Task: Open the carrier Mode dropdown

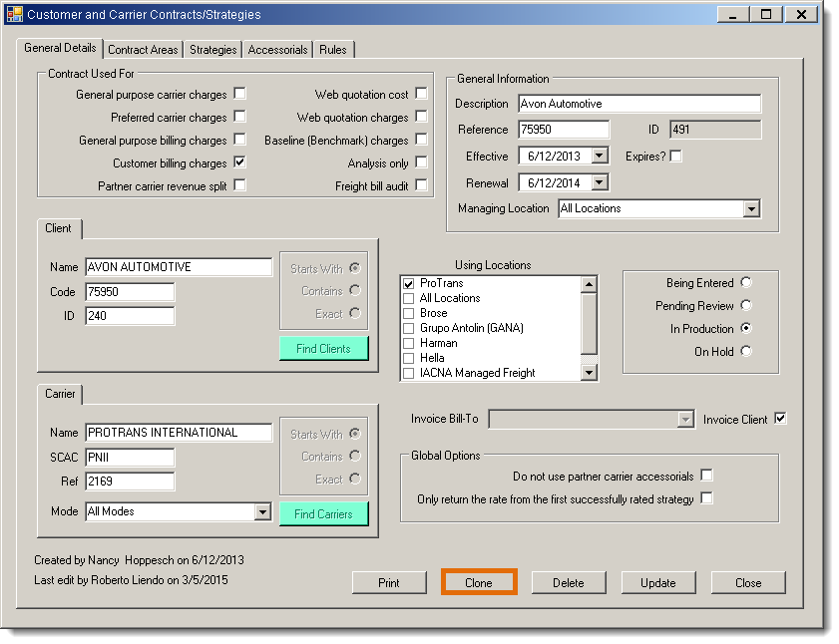Action: 262,512
